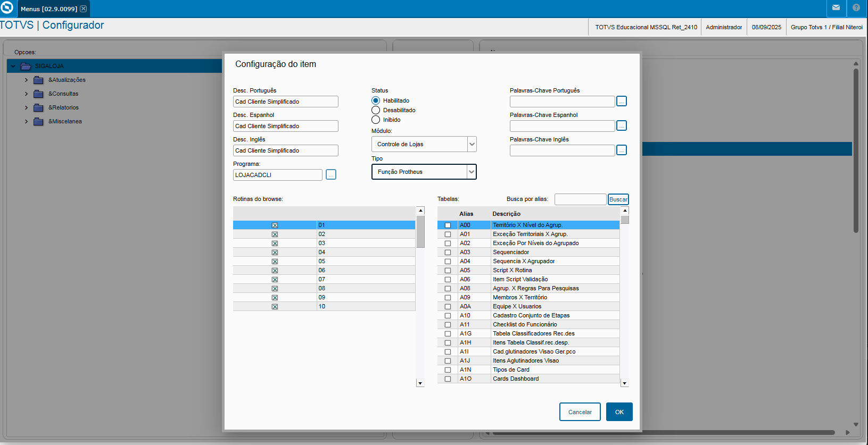868x445 pixels.
Task: Click the Programa input field
Action: click(278, 175)
